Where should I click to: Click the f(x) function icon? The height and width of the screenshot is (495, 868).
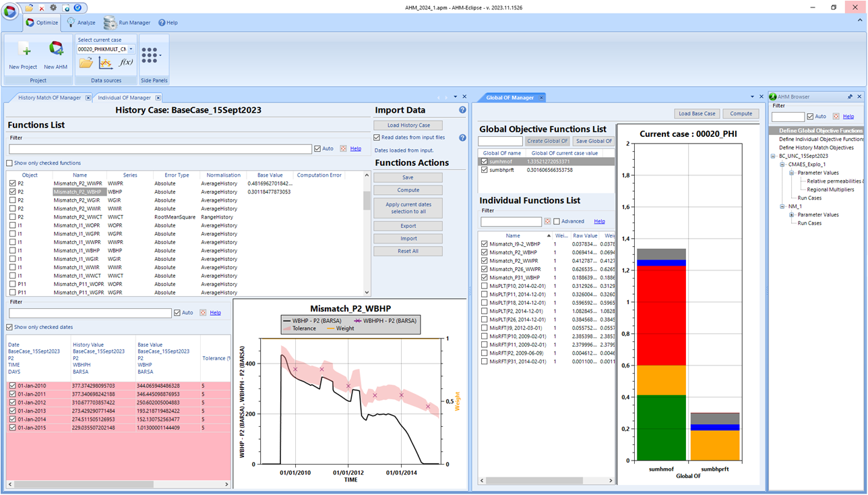click(126, 63)
